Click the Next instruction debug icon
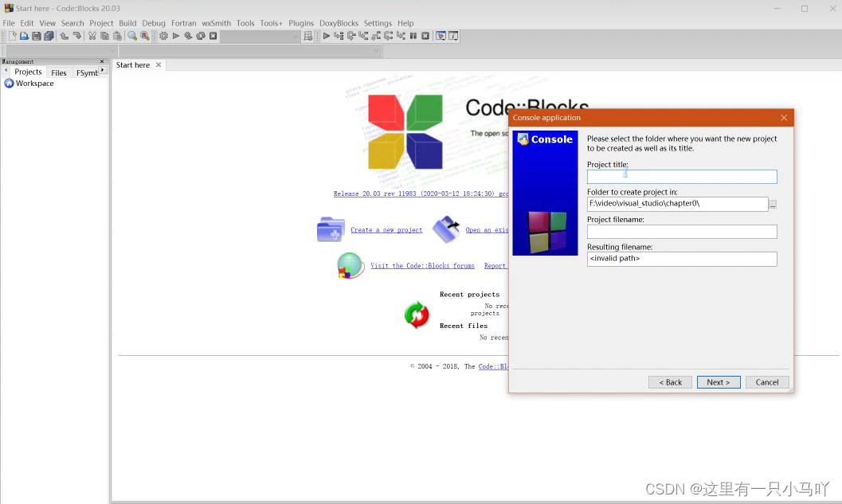Viewport: 842px width, 504px height. (x=388, y=36)
